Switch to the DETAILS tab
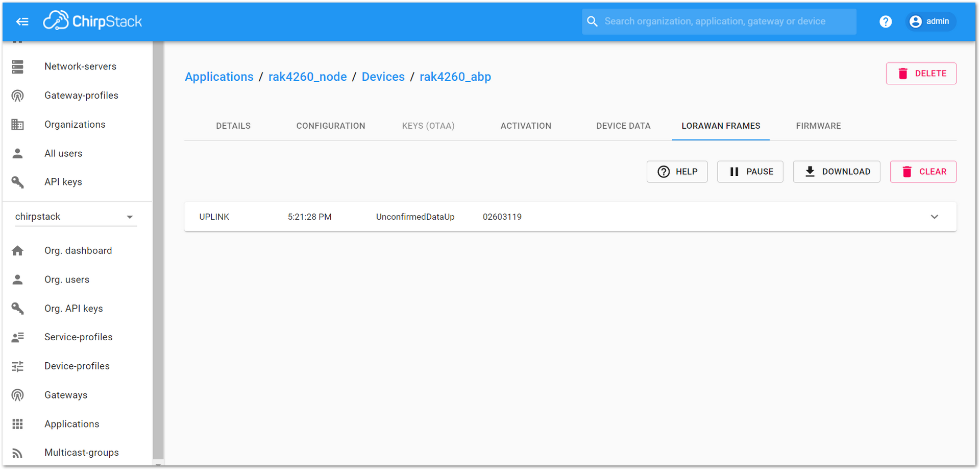This screenshot has width=980, height=470. tap(233, 126)
